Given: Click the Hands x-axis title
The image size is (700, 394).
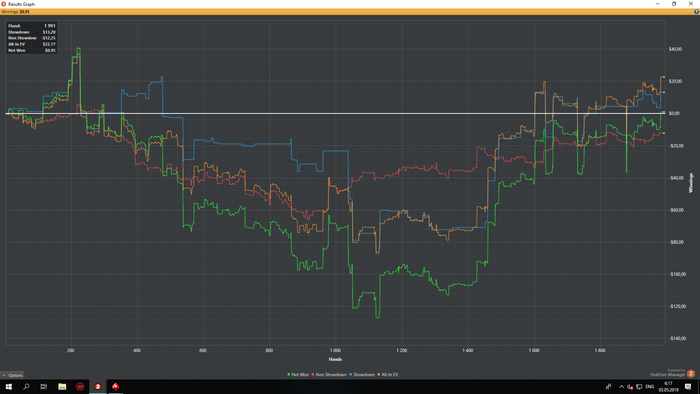Looking at the screenshot, I should (x=335, y=359).
